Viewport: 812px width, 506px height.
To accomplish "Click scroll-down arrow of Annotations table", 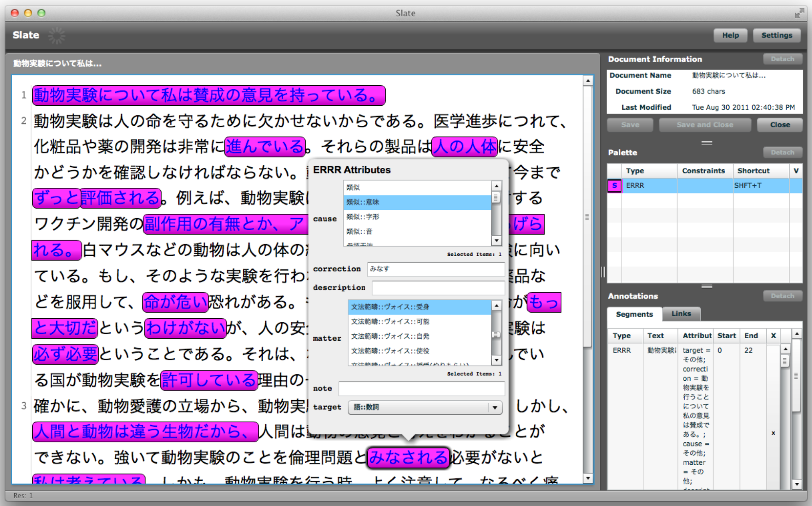I will click(797, 484).
